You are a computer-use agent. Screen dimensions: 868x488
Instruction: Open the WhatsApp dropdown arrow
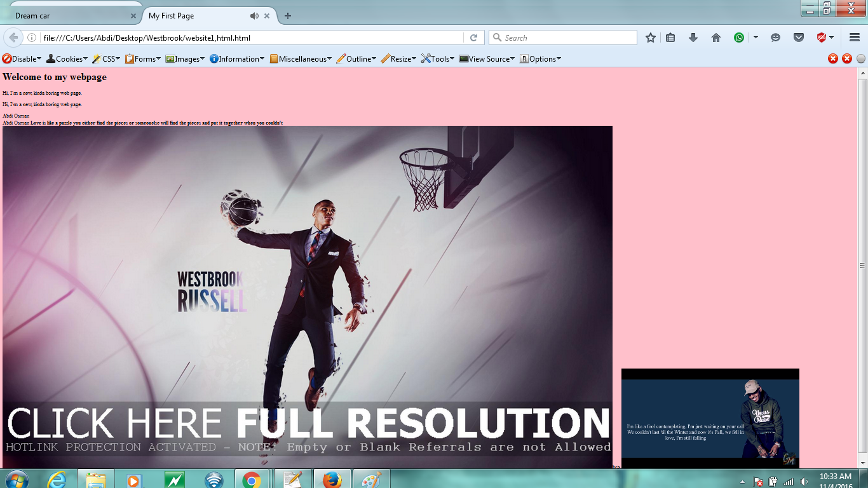(x=756, y=38)
